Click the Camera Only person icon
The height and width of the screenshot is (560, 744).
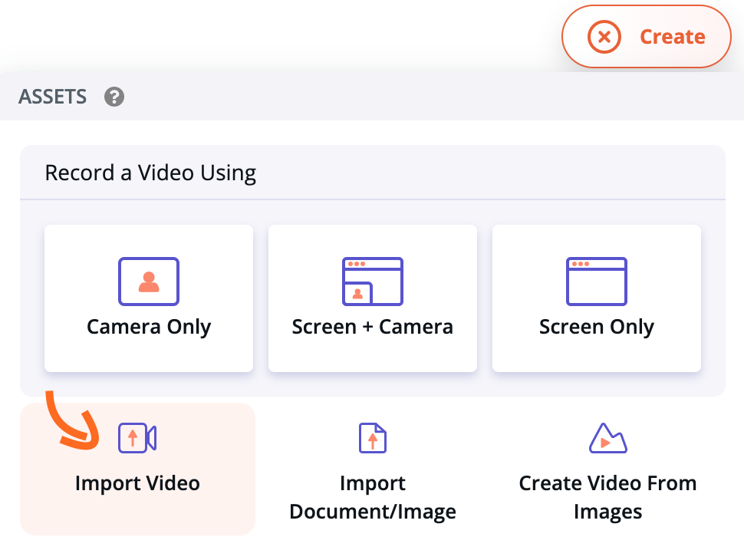pyautogui.click(x=149, y=282)
